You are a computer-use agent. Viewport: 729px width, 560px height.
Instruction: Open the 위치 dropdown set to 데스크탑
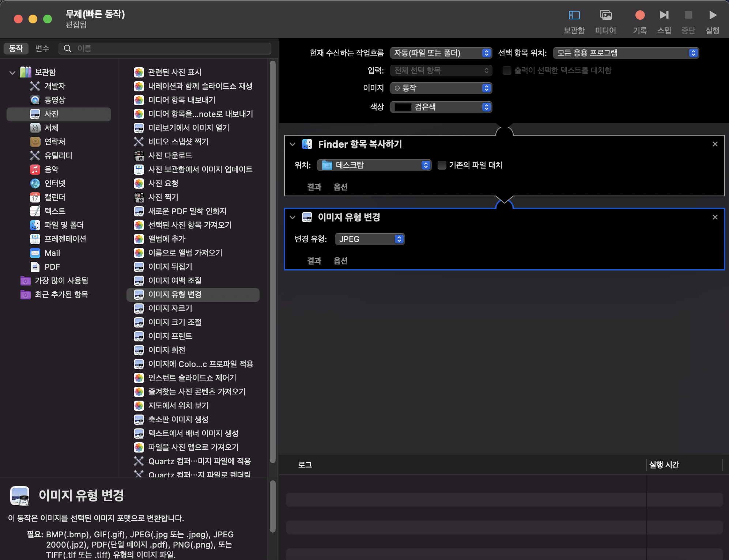(374, 165)
